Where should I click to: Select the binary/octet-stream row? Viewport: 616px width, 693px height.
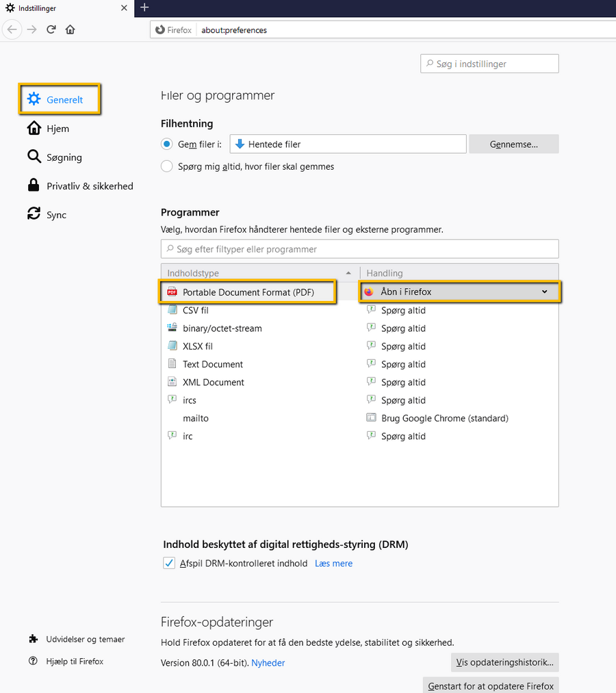coord(360,328)
